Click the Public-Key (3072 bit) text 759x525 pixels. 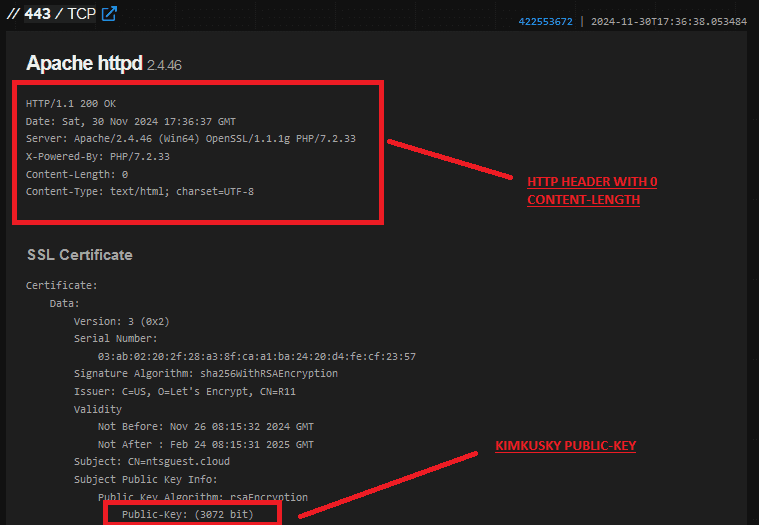187,514
